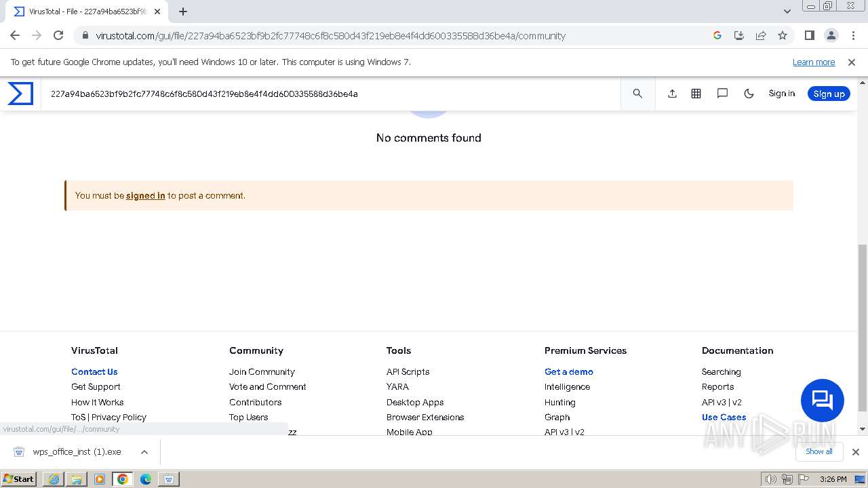The image size is (868, 488).
Task: Click the hash search input field
Action: [331, 94]
